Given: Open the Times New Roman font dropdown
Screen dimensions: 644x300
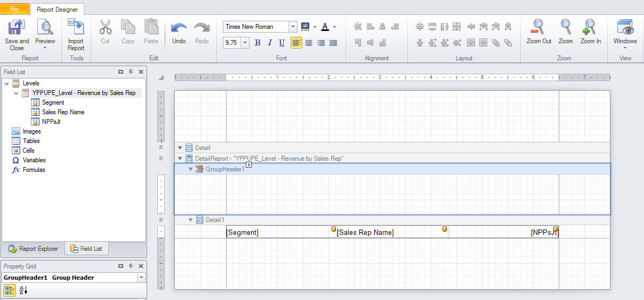Looking at the screenshot, I should click(x=293, y=27).
